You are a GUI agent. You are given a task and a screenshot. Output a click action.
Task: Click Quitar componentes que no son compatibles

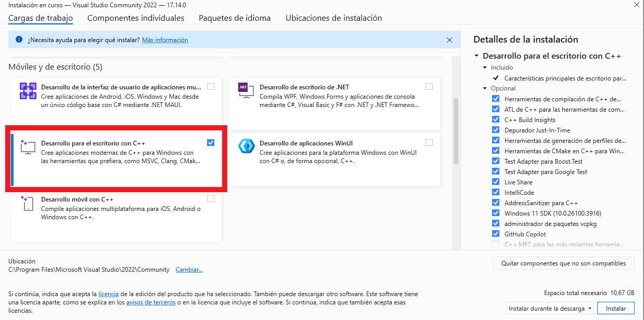pos(563,263)
